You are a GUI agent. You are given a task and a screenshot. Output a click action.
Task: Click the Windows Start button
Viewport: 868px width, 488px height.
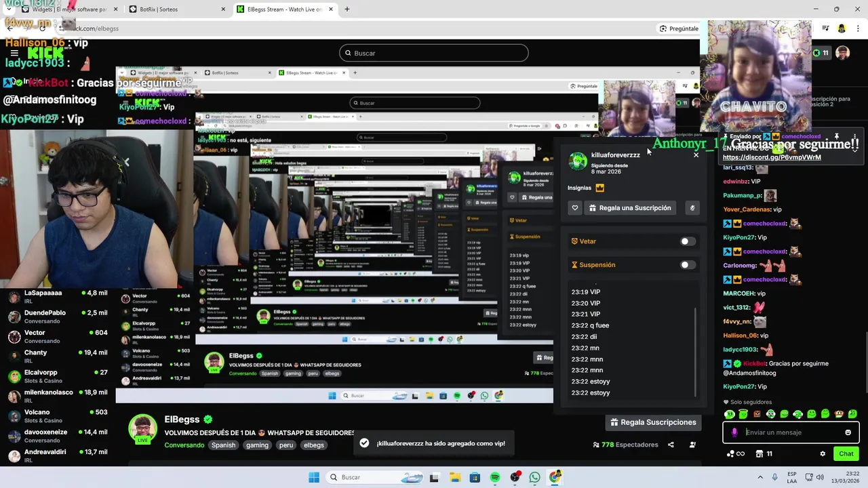(313, 477)
